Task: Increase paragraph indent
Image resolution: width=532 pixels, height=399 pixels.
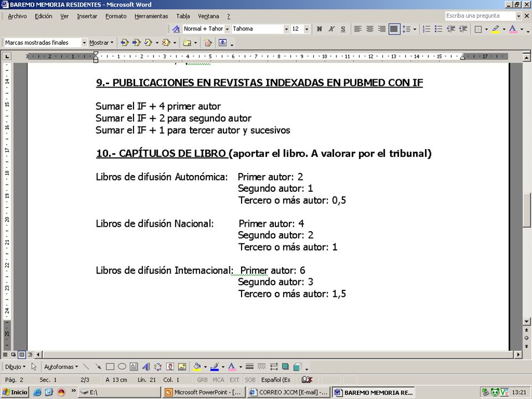Action: [463, 29]
